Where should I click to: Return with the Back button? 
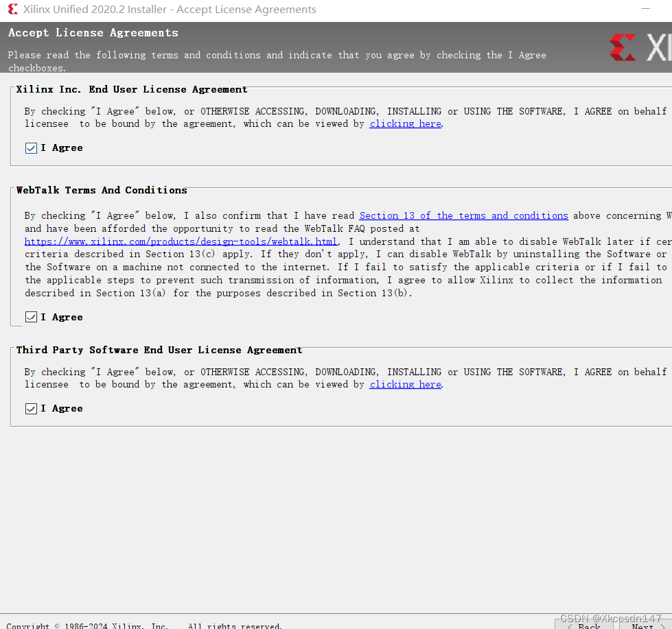[585, 626]
